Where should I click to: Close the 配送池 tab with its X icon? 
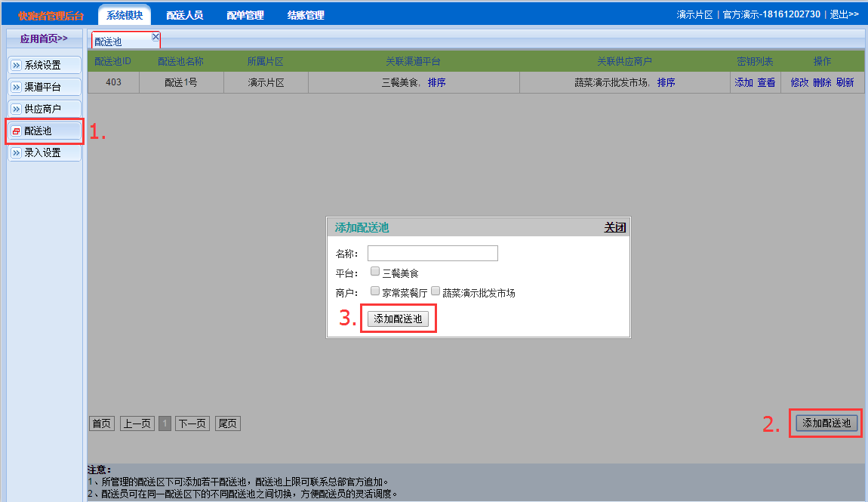point(155,36)
